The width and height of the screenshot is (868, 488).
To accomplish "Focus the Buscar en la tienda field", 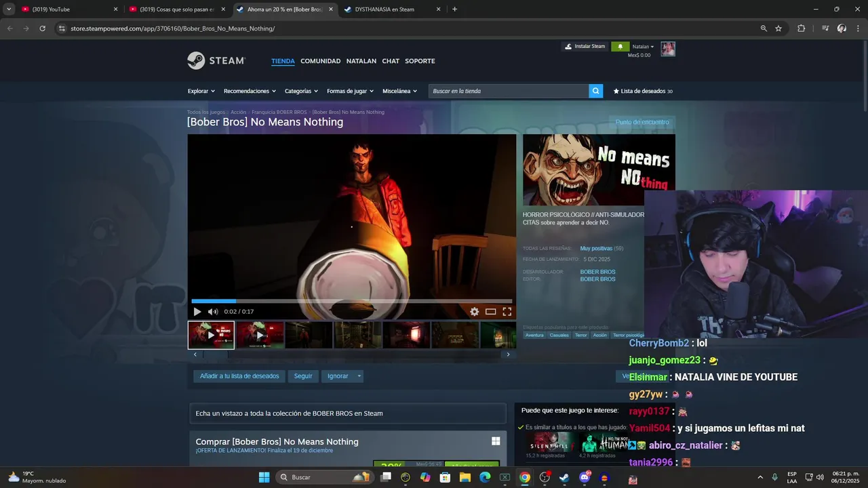I will coord(509,91).
